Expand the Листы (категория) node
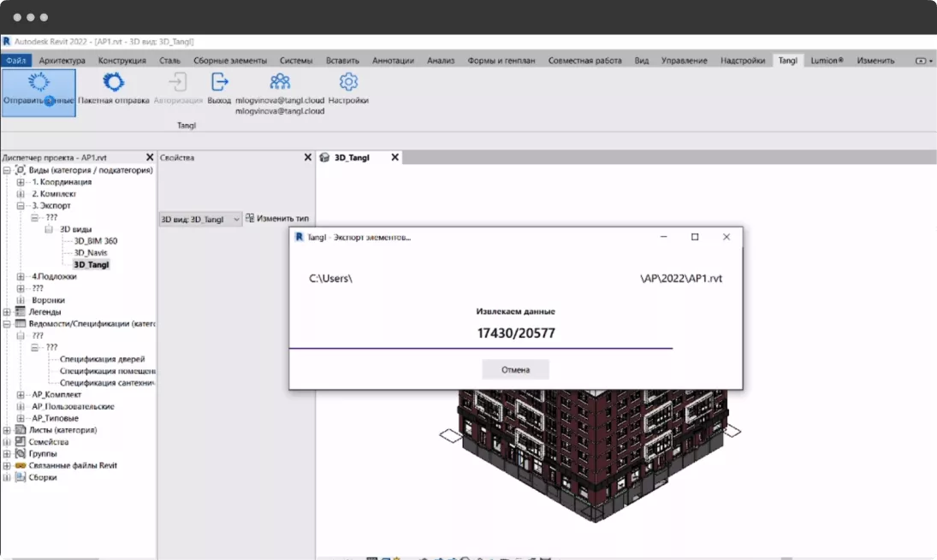This screenshot has width=937, height=560. click(8, 430)
